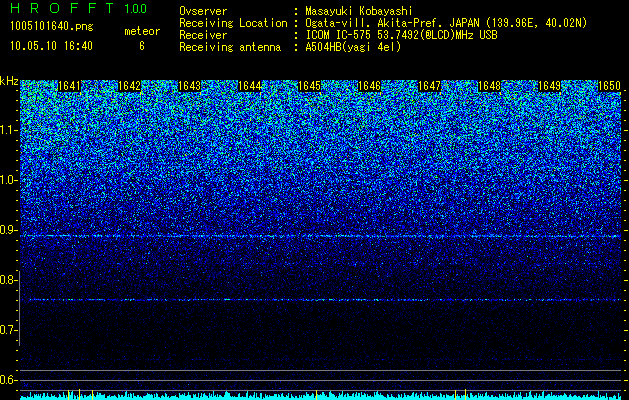Click the 0.8 frequency axis label
The width and height of the screenshot is (629, 400).
tap(9, 280)
